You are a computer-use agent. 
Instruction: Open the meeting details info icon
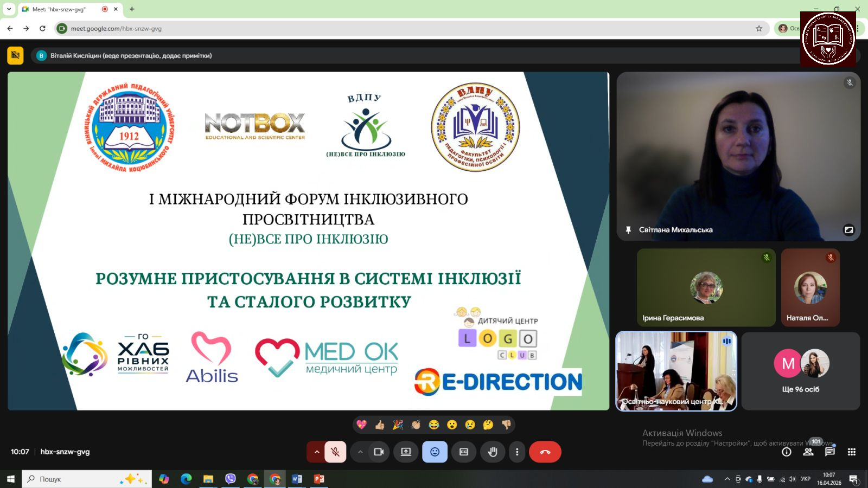pos(787,452)
